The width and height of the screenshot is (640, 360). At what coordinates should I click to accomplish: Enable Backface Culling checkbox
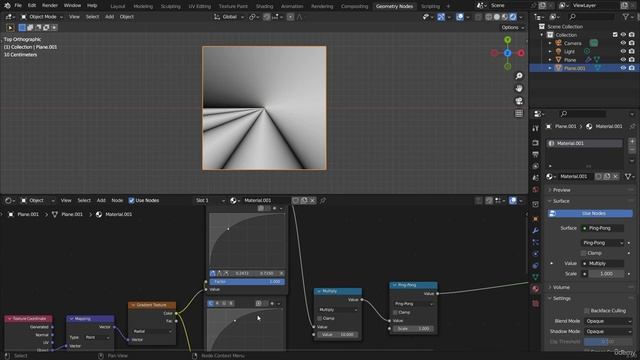(587, 311)
